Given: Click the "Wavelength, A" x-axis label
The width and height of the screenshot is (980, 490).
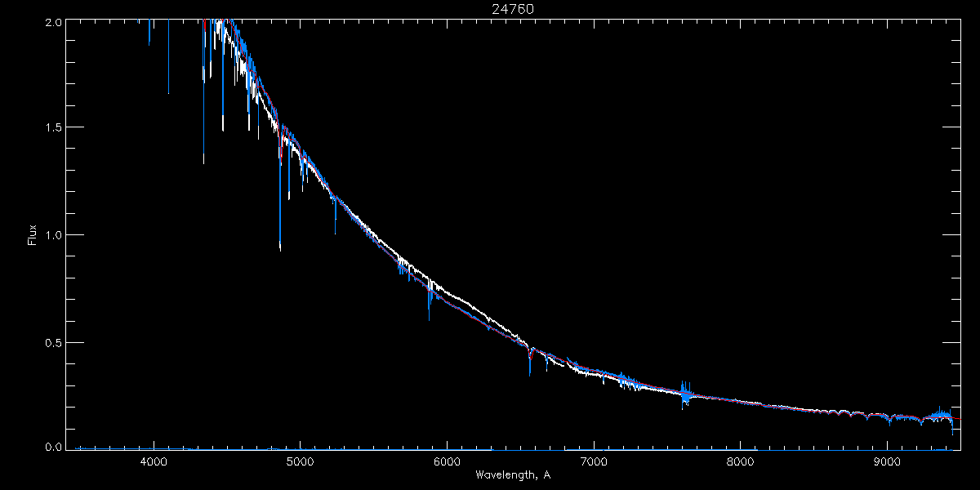Looking at the screenshot, I should click(513, 474).
